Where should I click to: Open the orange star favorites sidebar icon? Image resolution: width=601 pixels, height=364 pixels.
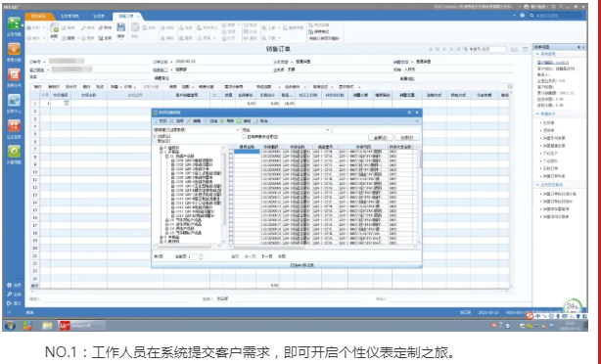pyautogui.click(x=14, y=49)
